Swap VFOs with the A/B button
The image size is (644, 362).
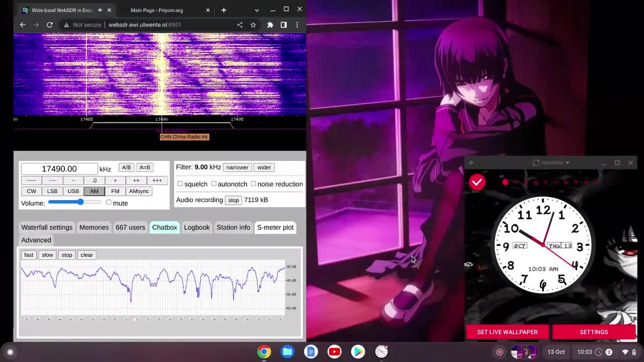click(126, 167)
